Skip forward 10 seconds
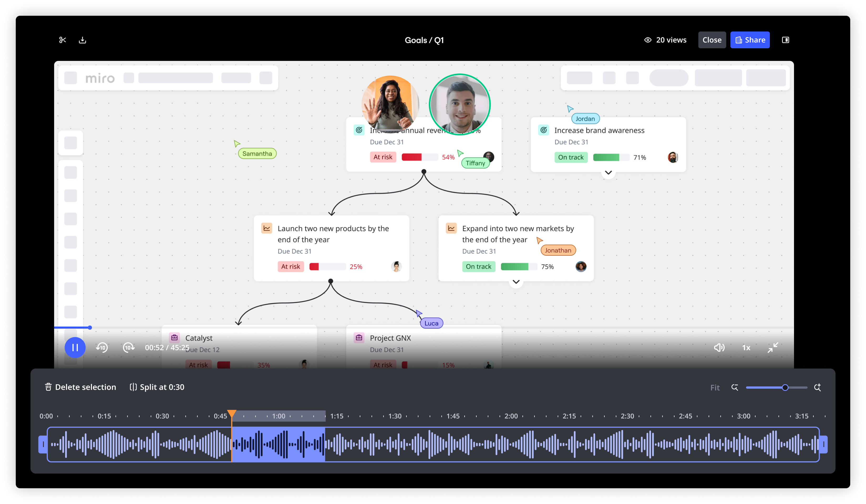 coord(128,348)
